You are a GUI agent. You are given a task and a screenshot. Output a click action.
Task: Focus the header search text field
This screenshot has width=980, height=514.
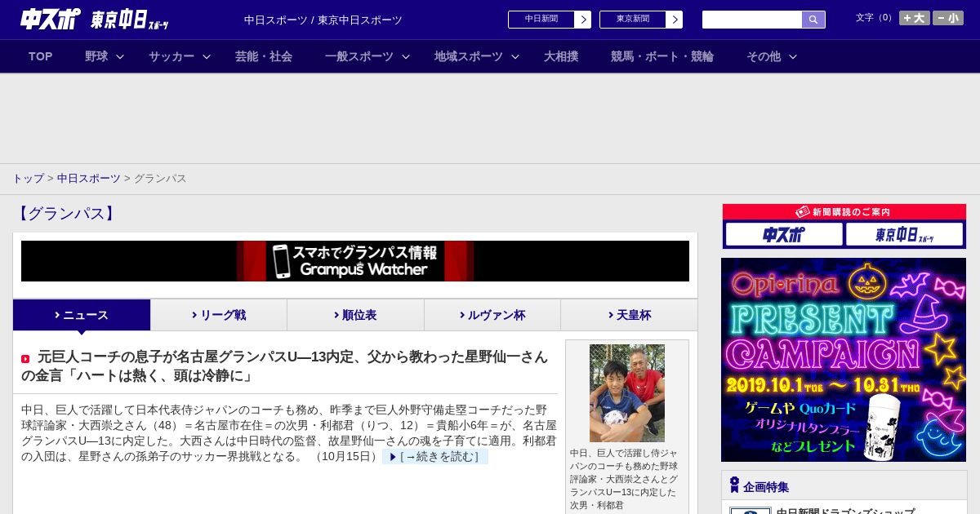(x=752, y=20)
